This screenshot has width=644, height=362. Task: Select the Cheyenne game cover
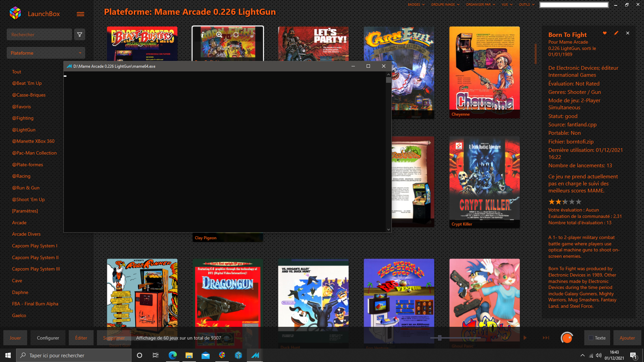(485, 72)
